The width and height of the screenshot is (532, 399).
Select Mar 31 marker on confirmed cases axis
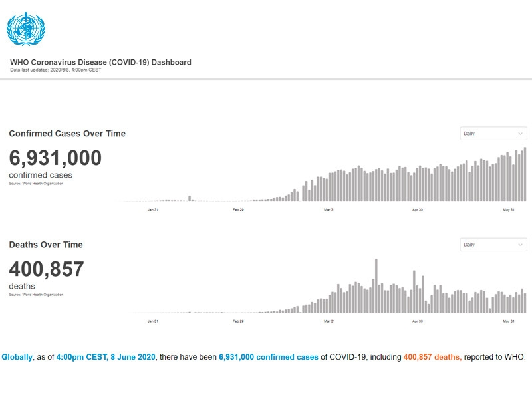tap(329, 210)
